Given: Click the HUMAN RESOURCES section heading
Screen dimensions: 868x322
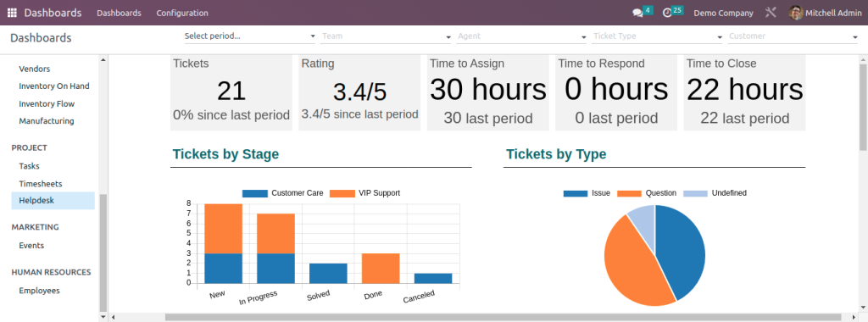Looking at the screenshot, I should (51, 272).
